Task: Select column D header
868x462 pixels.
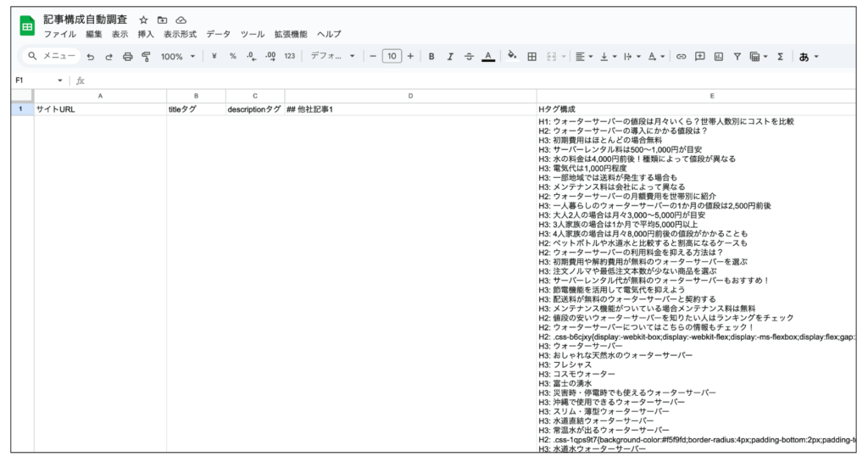Action: tap(410, 96)
